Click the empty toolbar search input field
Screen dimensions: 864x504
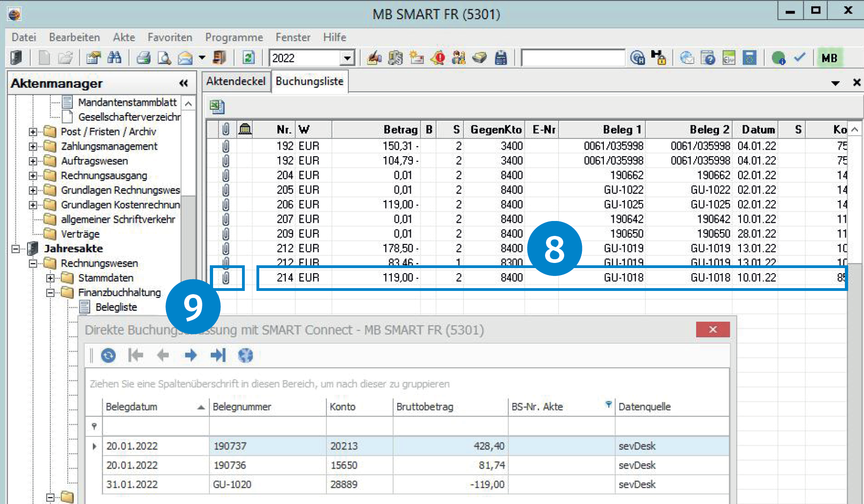pos(573,58)
